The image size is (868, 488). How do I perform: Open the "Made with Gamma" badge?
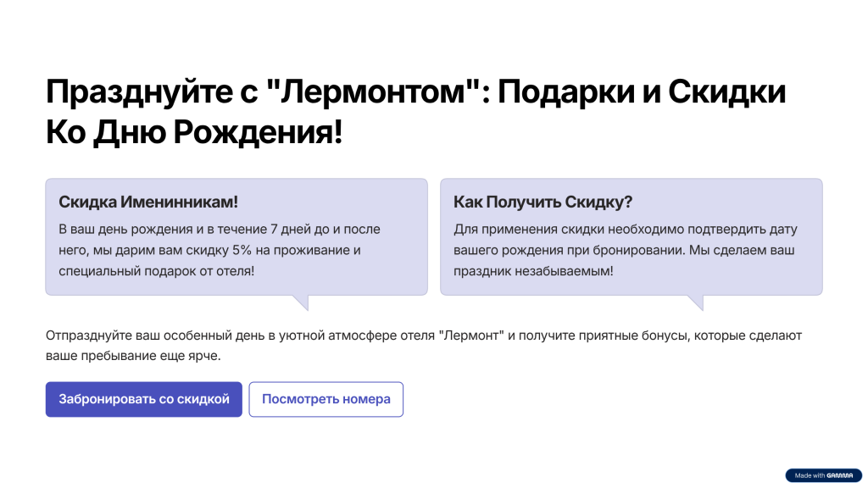click(823, 475)
